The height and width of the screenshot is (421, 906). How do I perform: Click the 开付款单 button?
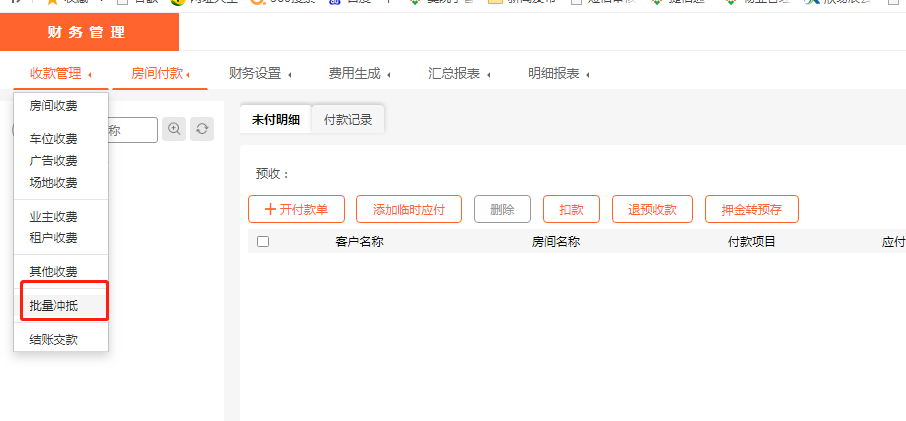(x=296, y=209)
